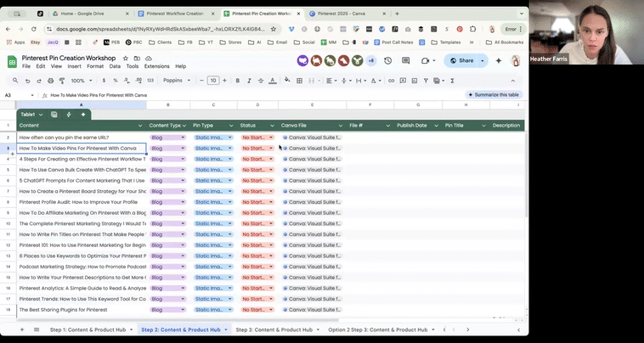The image size is (644, 343).
Task: Collapse the toolbar with the chevron
Action: click(x=513, y=81)
